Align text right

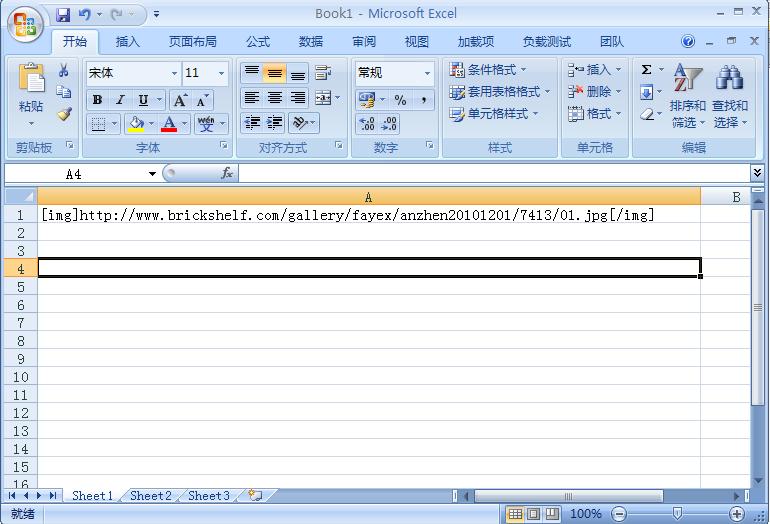click(298, 98)
